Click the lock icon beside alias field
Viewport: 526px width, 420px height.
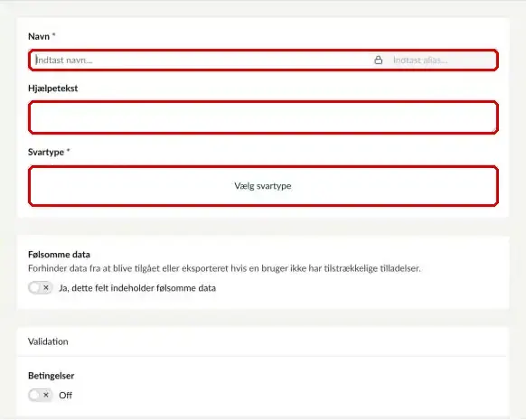point(378,60)
